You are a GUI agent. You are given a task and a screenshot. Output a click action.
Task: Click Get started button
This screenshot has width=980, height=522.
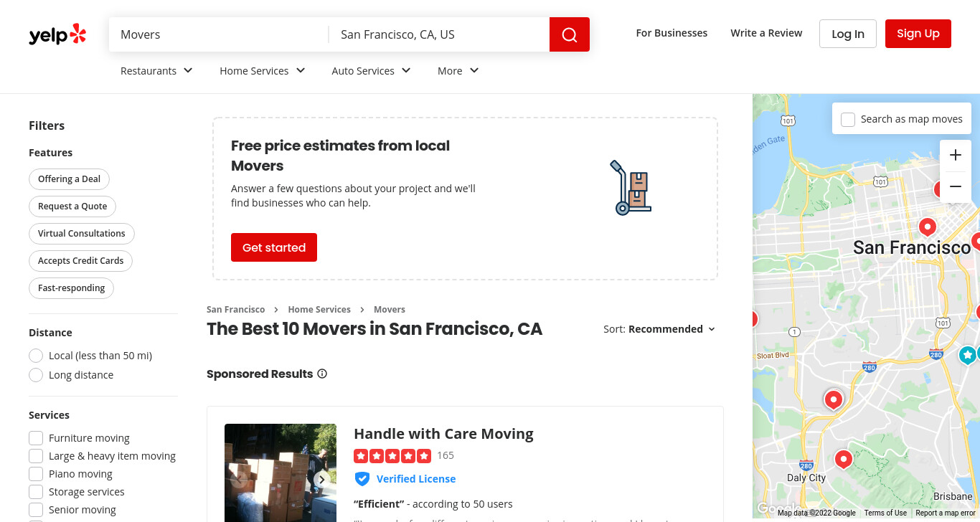(x=274, y=247)
